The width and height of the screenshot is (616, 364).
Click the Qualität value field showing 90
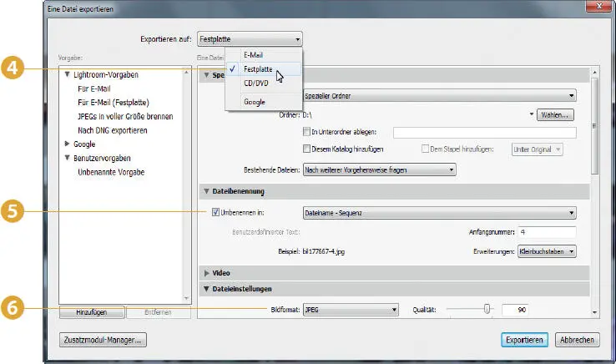(515, 310)
